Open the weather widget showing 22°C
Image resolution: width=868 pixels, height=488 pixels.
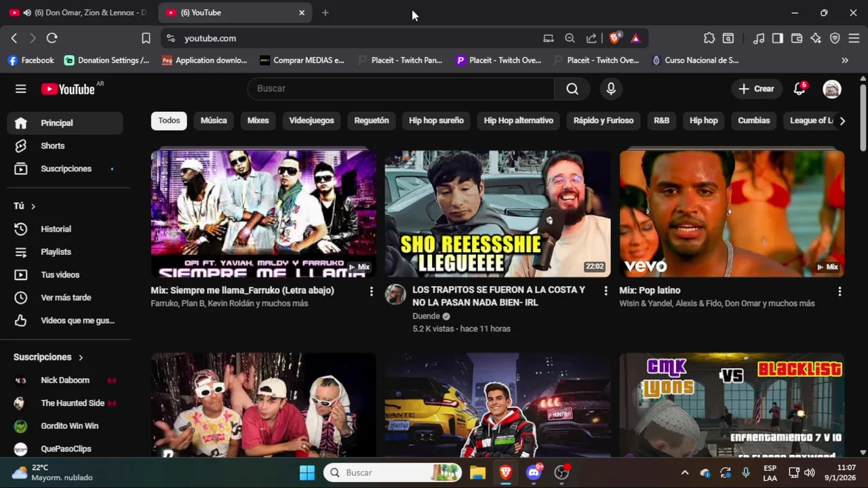point(53,472)
